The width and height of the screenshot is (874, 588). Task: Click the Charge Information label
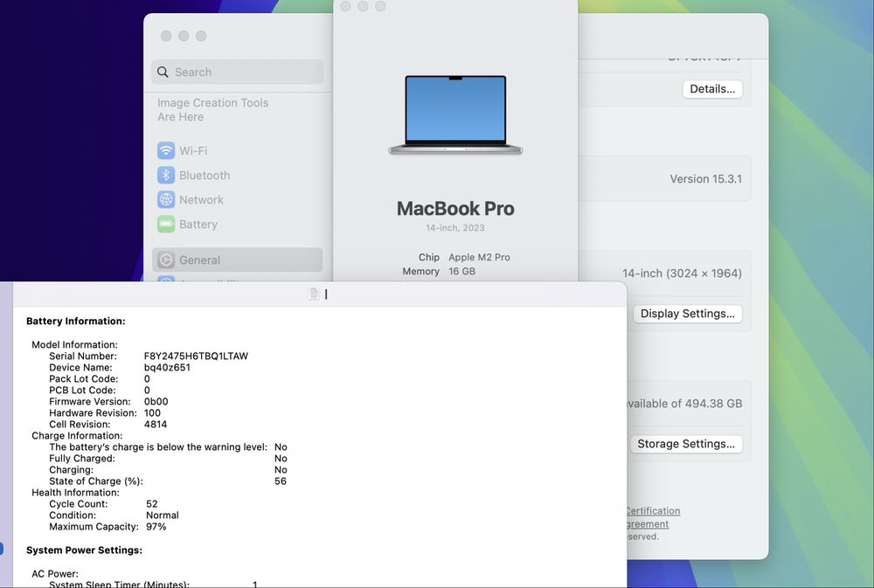click(x=77, y=436)
